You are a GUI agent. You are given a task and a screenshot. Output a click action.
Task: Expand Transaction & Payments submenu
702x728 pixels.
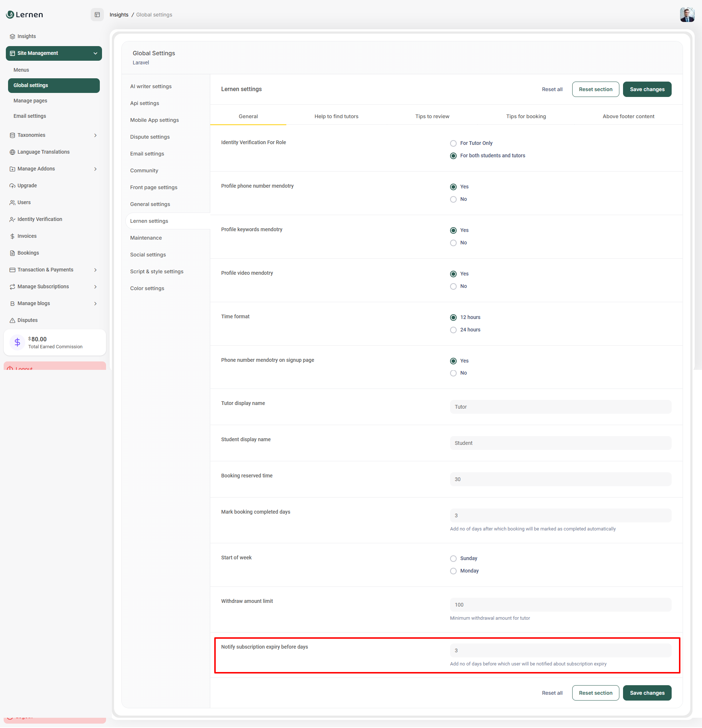(x=95, y=270)
